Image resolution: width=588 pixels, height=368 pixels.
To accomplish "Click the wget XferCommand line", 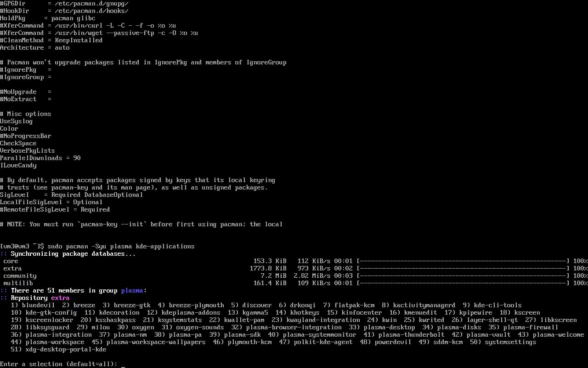I will [x=99, y=33].
